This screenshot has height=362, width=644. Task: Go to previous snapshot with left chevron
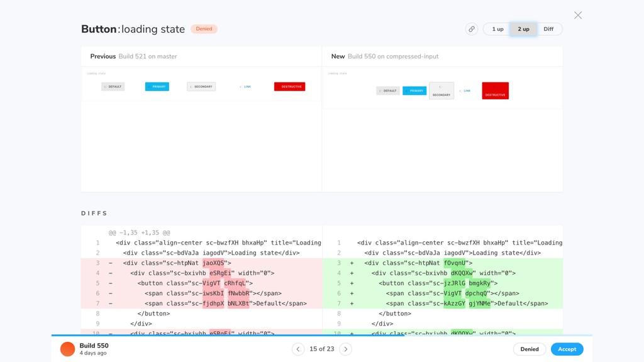pos(298,349)
